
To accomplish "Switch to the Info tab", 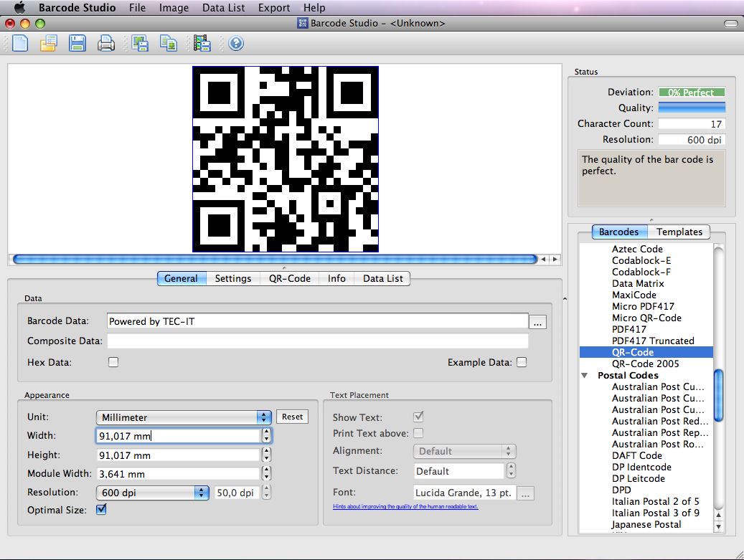I will [x=336, y=278].
